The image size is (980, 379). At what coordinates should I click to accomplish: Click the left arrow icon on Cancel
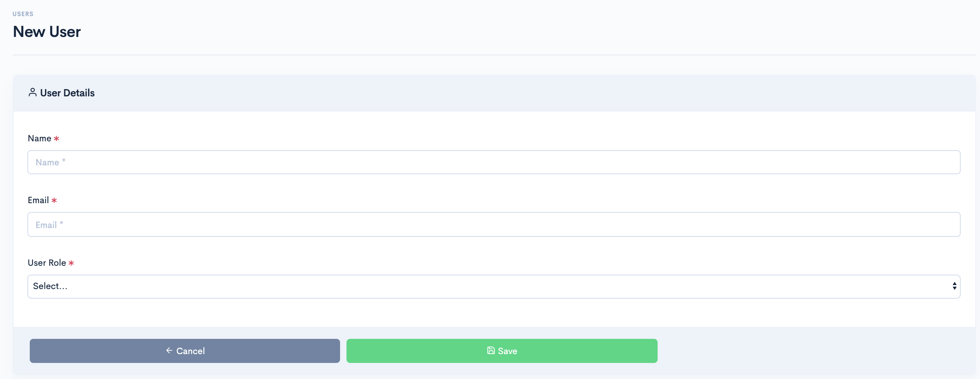(x=169, y=350)
